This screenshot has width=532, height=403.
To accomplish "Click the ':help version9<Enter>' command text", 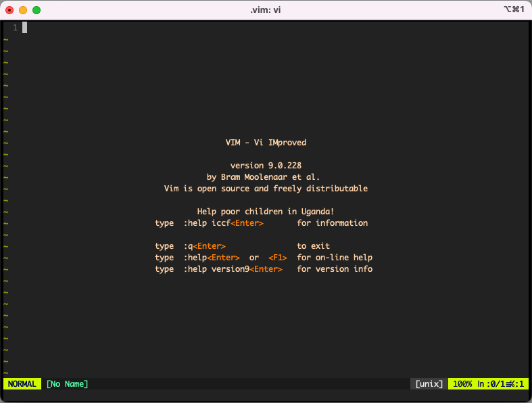I will tap(233, 269).
